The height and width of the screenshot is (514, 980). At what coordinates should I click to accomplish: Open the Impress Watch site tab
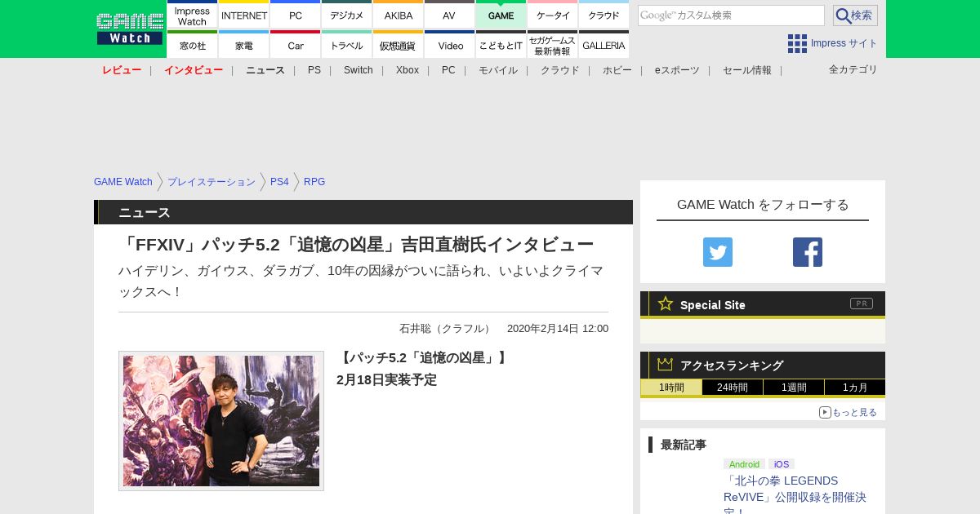(192, 15)
